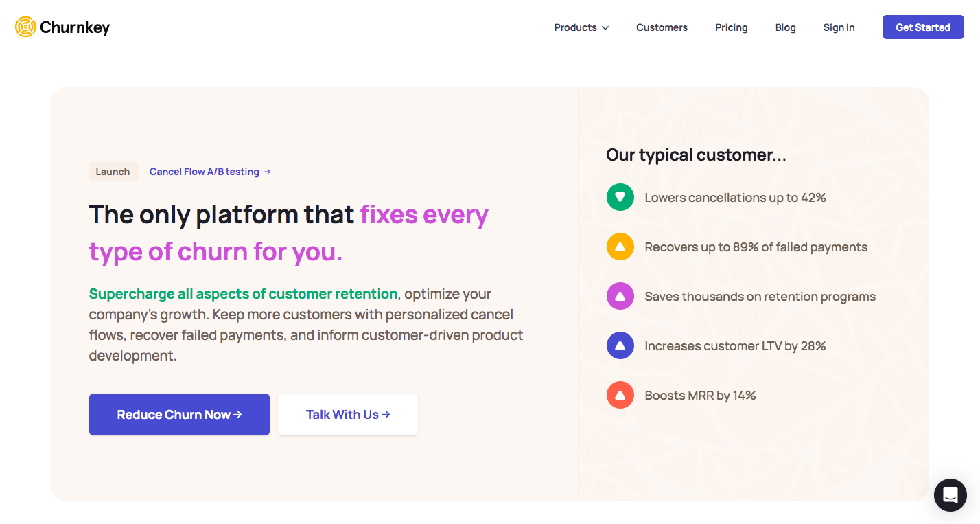Open the Blog link
Viewport: 980px width, 524px height.
[x=785, y=27]
